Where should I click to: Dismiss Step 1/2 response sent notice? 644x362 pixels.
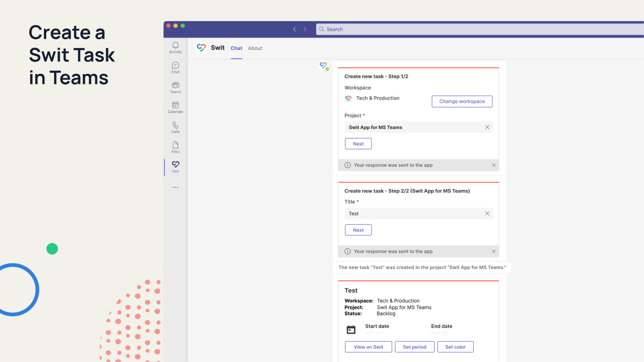[x=494, y=165]
